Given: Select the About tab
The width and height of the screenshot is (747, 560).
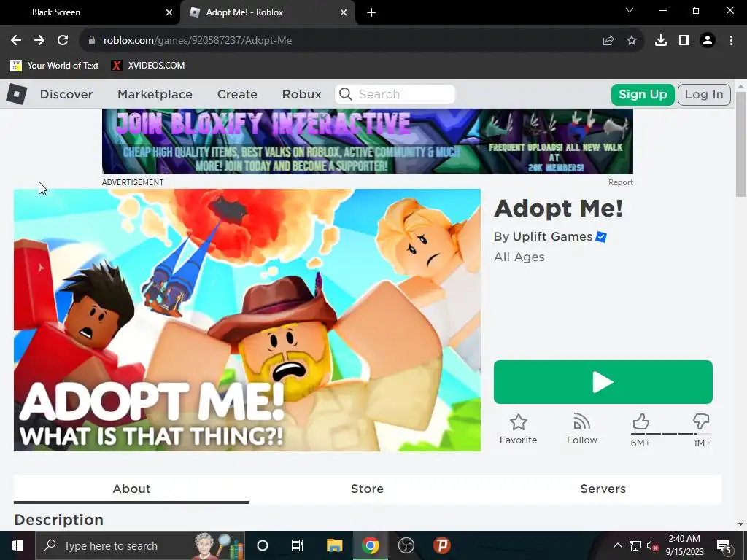Looking at the screenshot, I should coord(131,489).
